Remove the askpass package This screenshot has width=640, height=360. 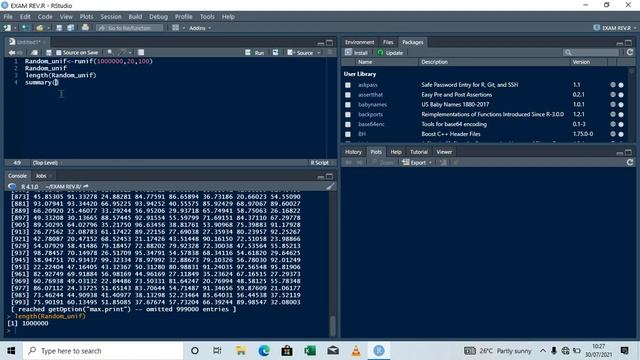tap(621, 85)
